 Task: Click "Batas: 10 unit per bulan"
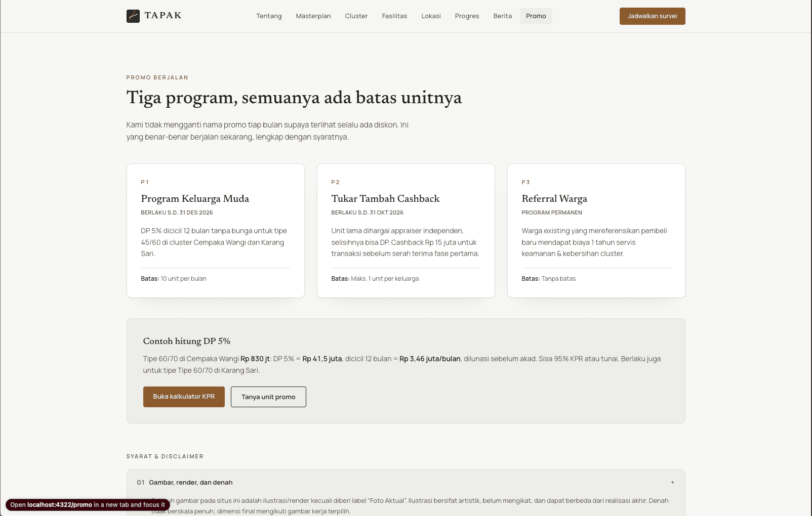174,279
